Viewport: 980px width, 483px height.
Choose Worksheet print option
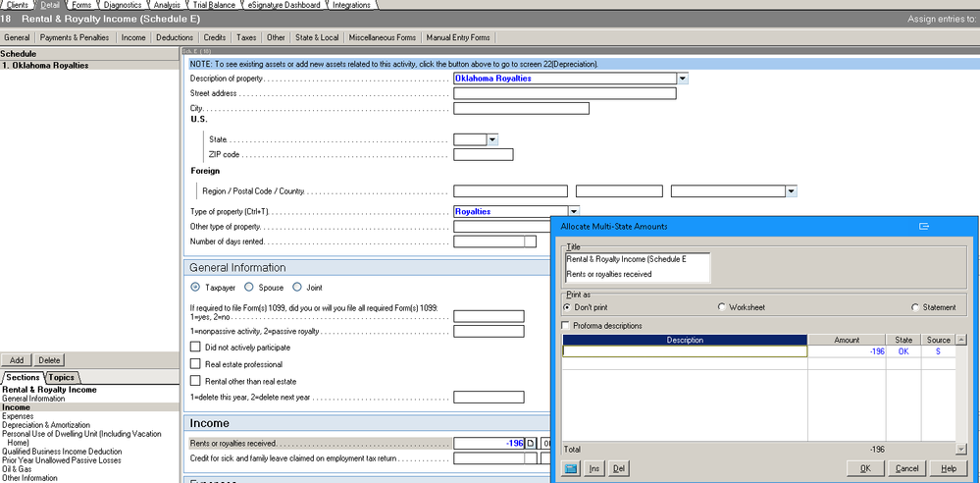(x=722, y=307)
